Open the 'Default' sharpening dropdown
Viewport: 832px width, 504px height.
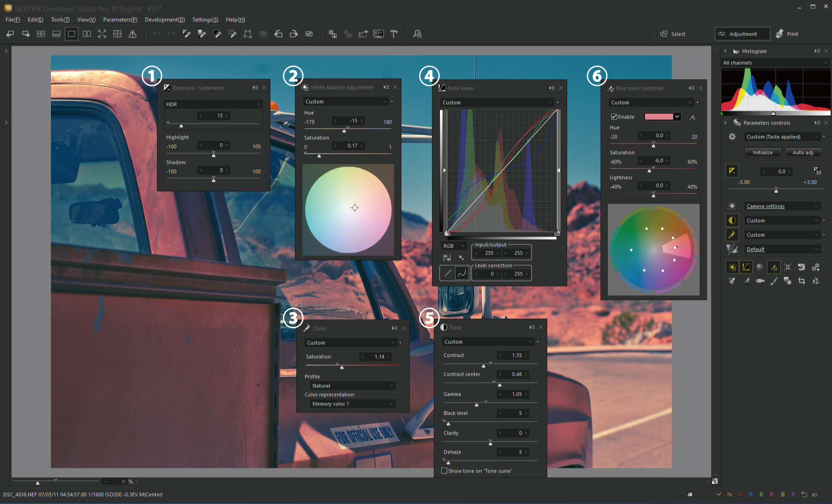782,249
